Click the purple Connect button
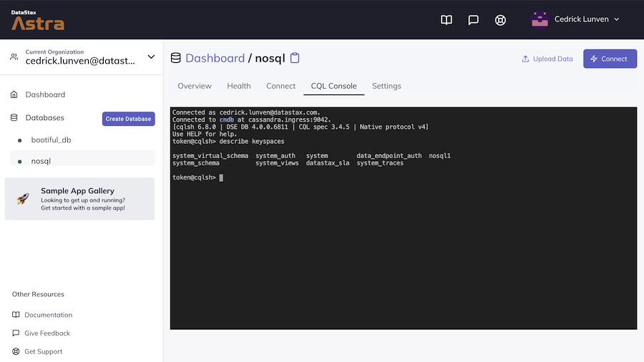The height and width of the screenshot is (362, 644). pos(610,59)
